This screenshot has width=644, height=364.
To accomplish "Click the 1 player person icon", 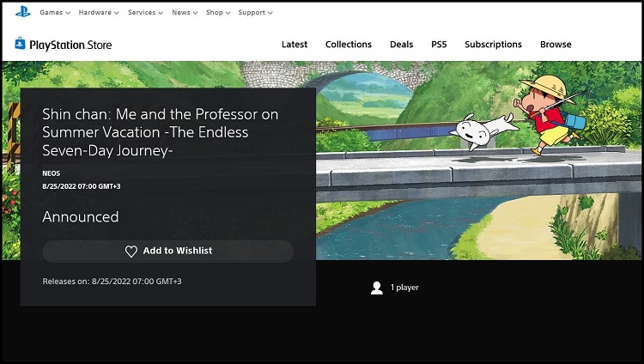I will [376, 288].
